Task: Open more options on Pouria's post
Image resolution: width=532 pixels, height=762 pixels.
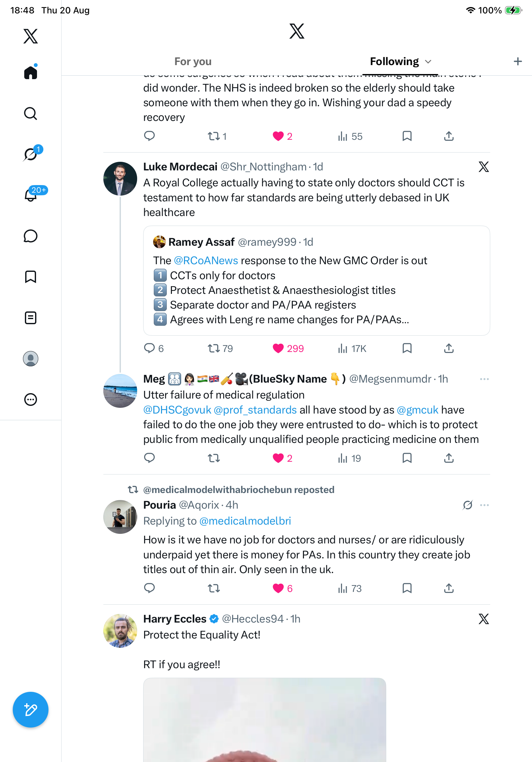Action: 484,505
